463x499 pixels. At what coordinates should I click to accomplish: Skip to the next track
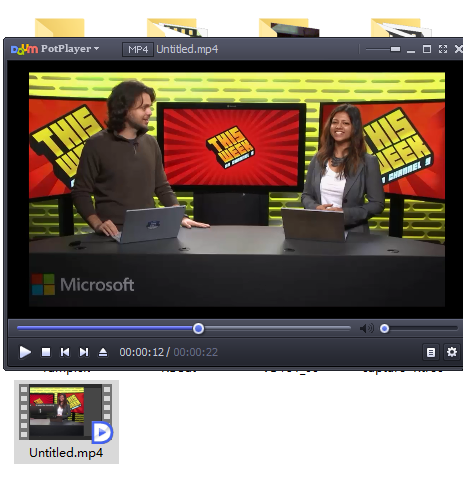coord(84,352)
